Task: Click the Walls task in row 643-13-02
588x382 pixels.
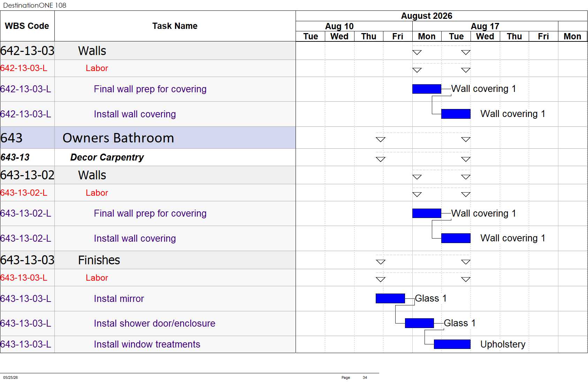Action: [92, 175]
